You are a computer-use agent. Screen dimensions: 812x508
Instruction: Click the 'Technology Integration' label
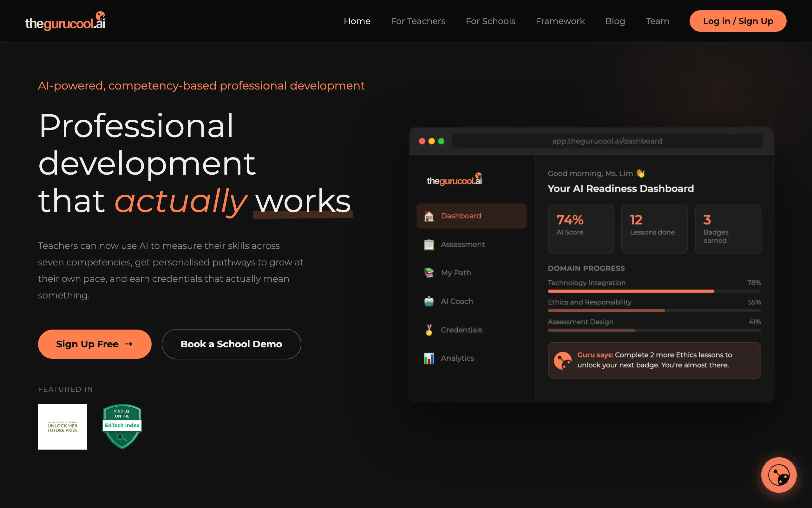click(x=586, y=283)
